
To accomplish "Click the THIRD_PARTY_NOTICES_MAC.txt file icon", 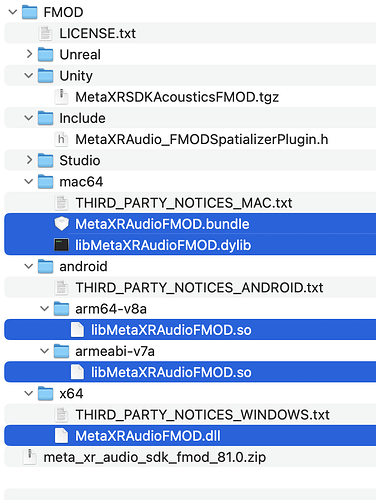I will coord(61,203).
